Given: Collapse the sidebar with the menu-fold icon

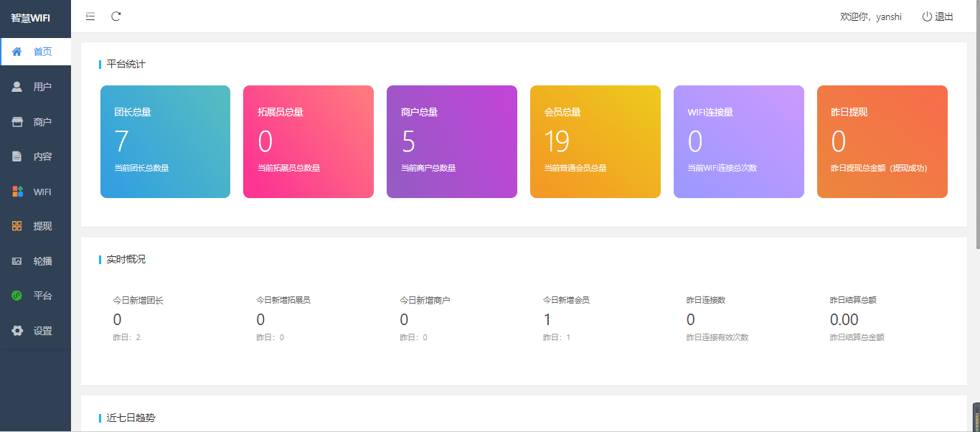Looking at the screenshot, I should click(90, 17).
